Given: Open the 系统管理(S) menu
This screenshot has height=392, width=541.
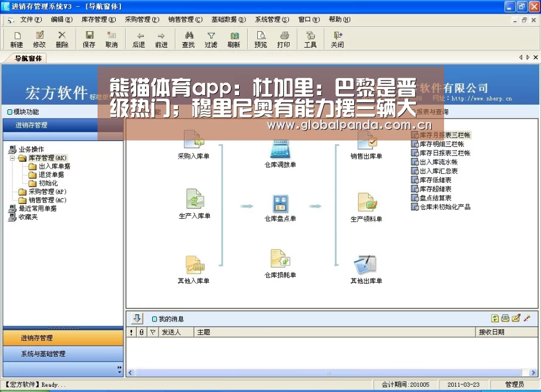Looking at the screenshot, I should 272,19.
